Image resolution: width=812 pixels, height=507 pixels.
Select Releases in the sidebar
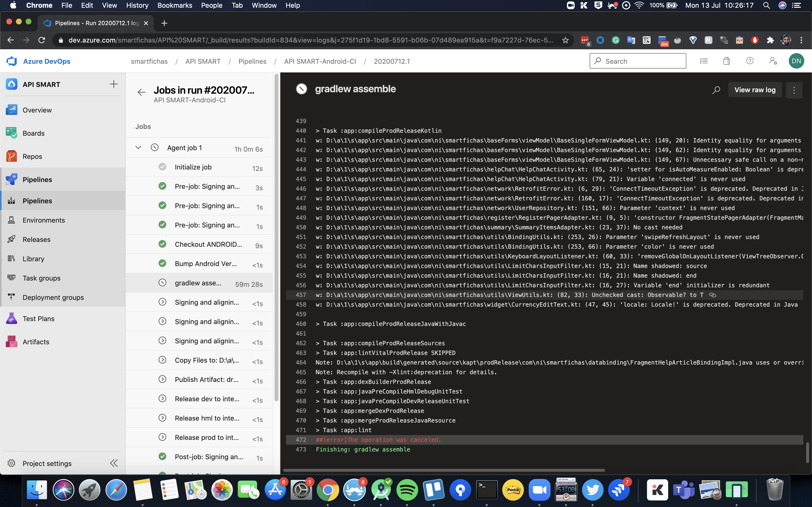(36, 239)
